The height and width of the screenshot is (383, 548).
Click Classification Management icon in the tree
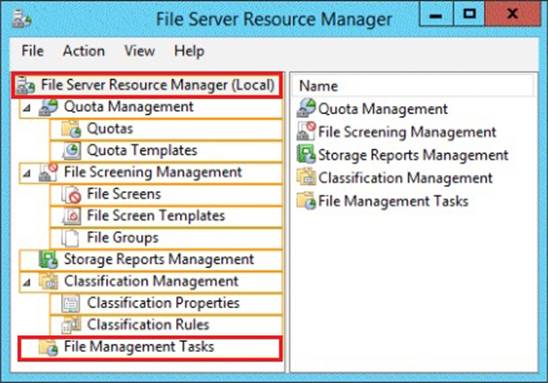coord(48,281)
